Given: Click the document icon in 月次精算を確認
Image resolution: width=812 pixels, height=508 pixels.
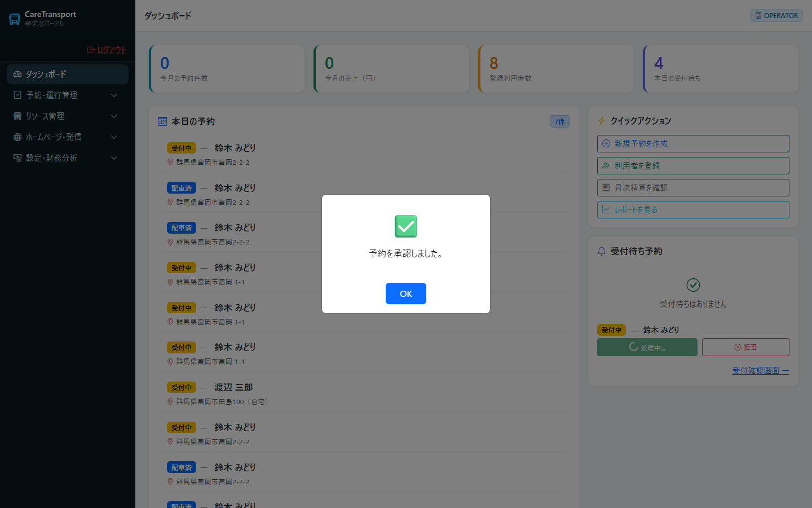Looking at the screenshot, I should [606, 187].
